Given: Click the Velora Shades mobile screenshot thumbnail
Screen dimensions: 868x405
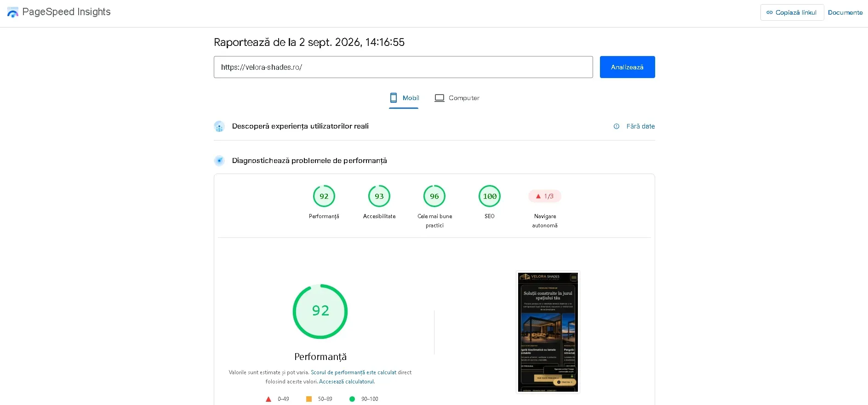Looking at the screenshot, I should [x=548, y=332].
